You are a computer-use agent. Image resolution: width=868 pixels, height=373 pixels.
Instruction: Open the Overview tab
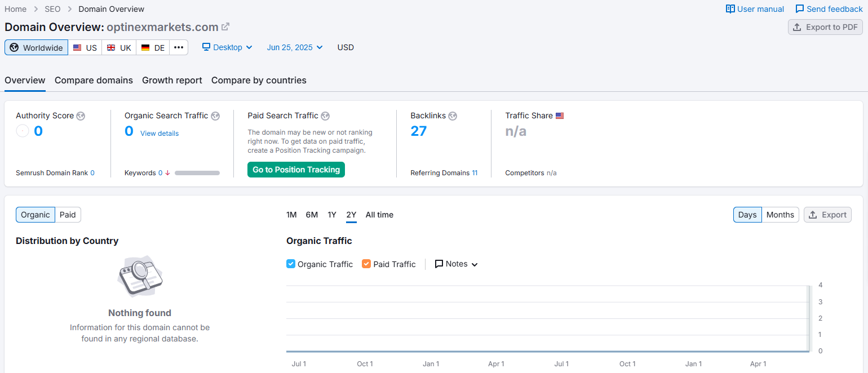pos(25,80)
